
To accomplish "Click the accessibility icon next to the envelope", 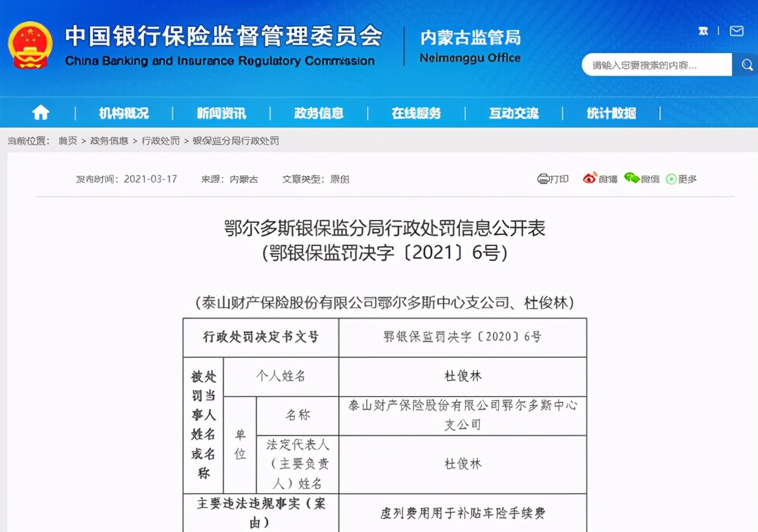I will click(x=703, y=30).
